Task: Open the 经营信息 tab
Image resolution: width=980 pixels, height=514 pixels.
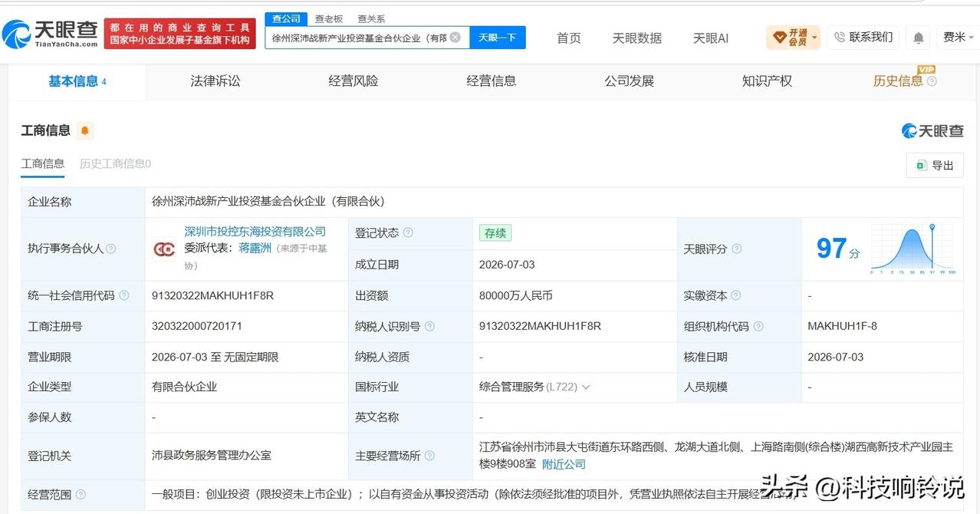Action: coord(492,81)
